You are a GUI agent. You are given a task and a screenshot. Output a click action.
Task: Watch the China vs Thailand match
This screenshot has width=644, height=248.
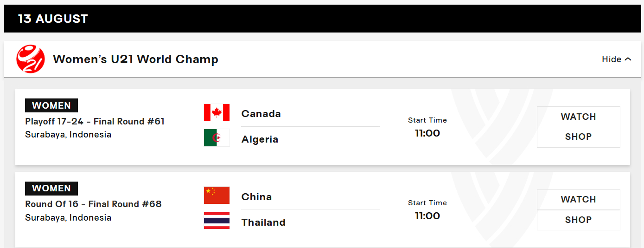tap(578, 200)
